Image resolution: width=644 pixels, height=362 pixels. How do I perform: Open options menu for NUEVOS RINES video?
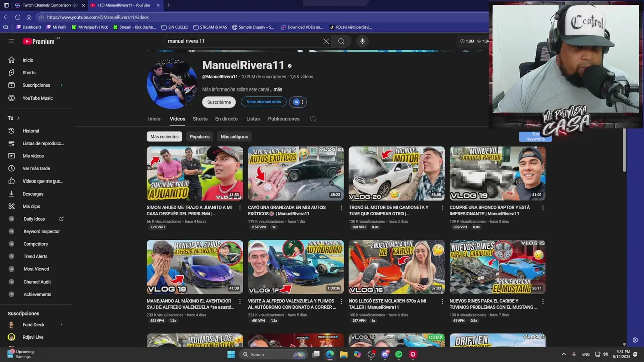click(543, 301)
